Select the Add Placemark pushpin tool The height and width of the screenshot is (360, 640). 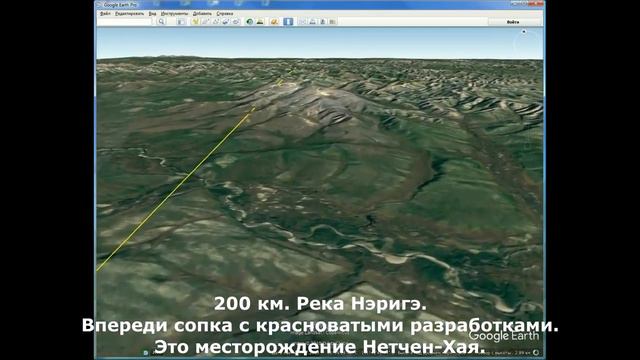195,22
